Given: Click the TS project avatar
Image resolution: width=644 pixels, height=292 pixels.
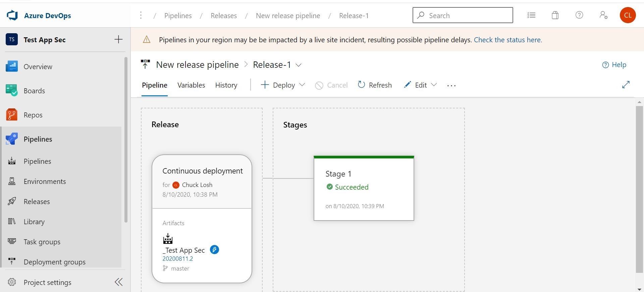Looking at the screenshot, I should coord(12,40).
